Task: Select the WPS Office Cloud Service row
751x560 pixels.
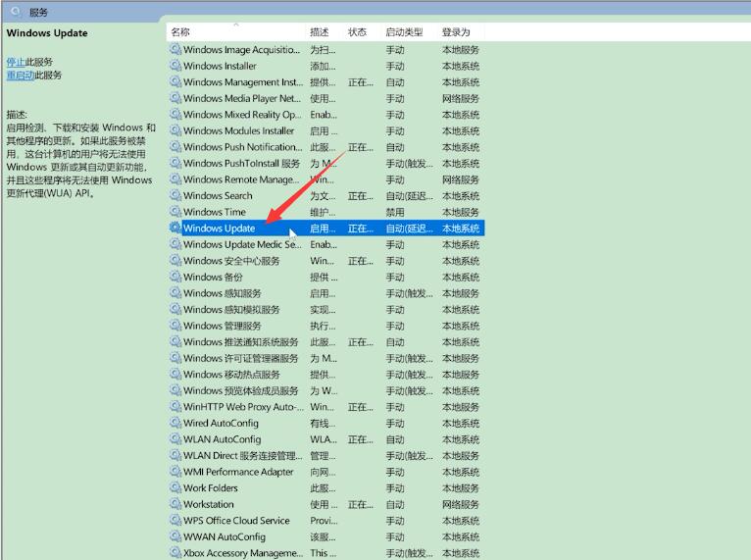Action: pos(236,521)
